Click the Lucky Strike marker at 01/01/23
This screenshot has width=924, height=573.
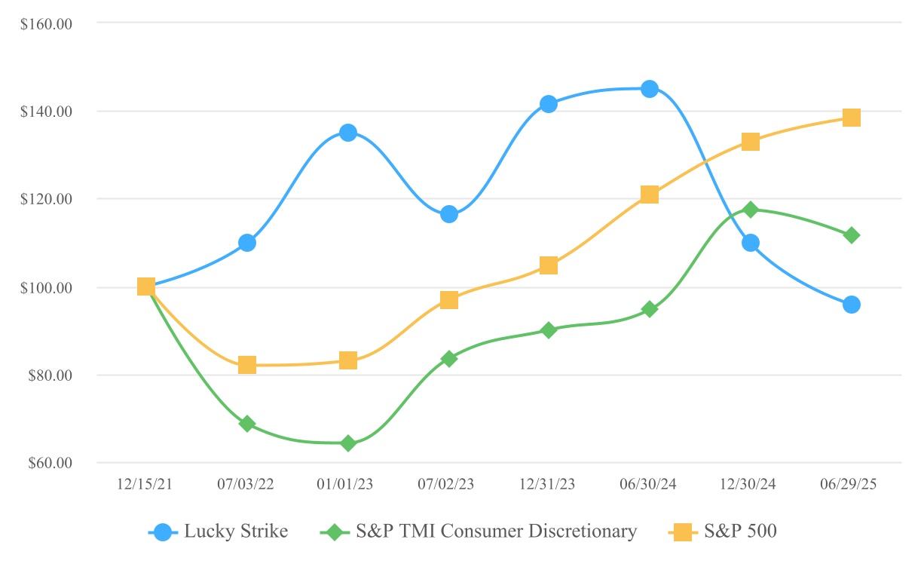point(347,133)
